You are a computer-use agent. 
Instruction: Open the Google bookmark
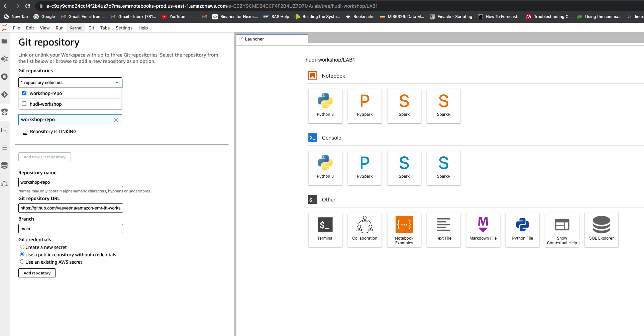(44, 16)
